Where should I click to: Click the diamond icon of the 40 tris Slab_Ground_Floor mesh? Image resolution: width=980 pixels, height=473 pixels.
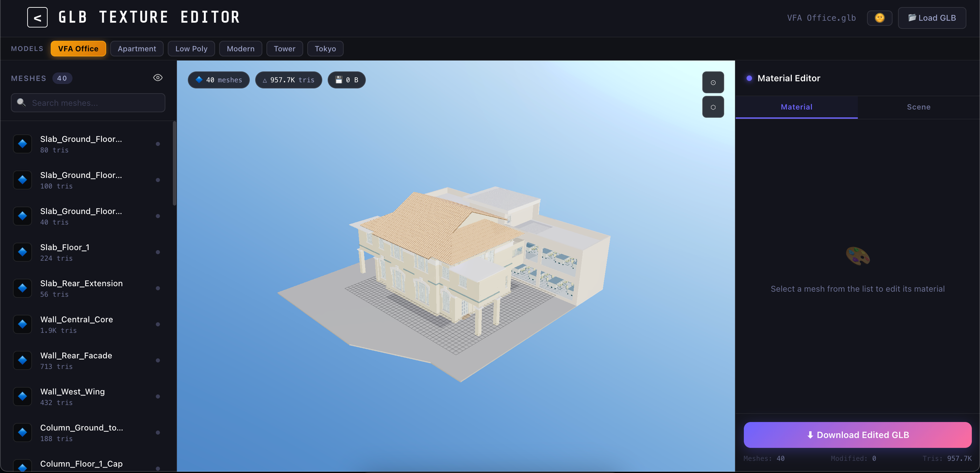point(22,216)
